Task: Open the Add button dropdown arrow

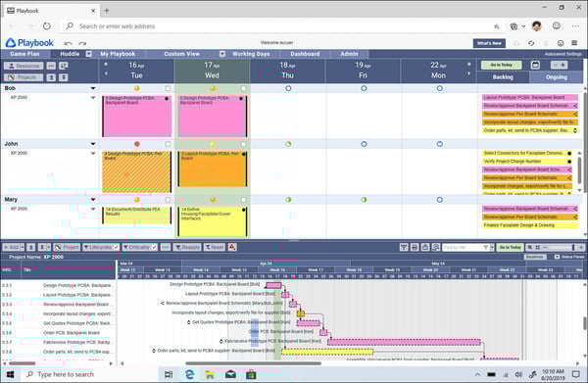Action: tap(23, 248)
